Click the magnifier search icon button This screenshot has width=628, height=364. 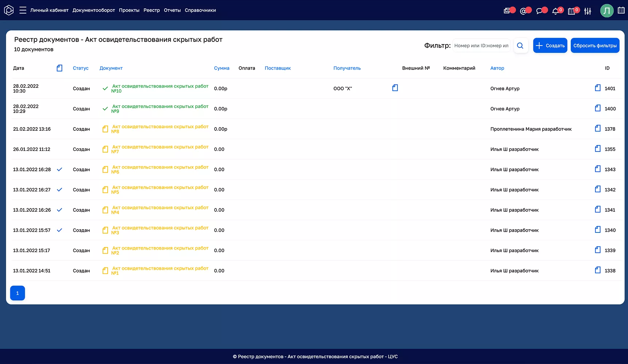520,46
